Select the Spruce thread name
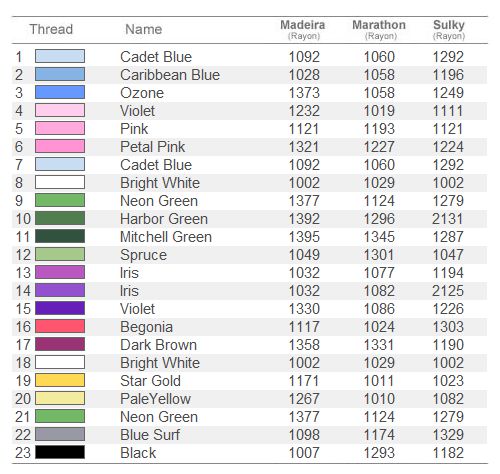The width and height of the screenshot is (500, 474). 143,255
